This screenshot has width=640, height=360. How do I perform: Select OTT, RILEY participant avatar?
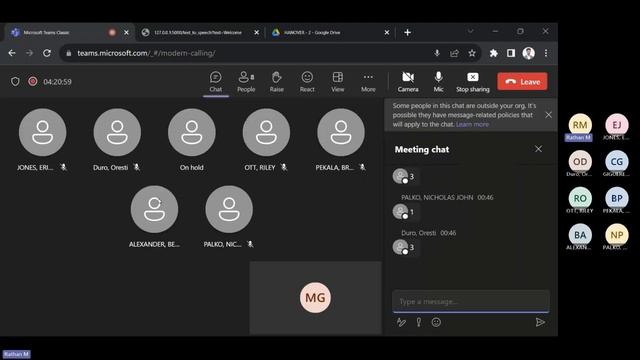coord(266,132)
